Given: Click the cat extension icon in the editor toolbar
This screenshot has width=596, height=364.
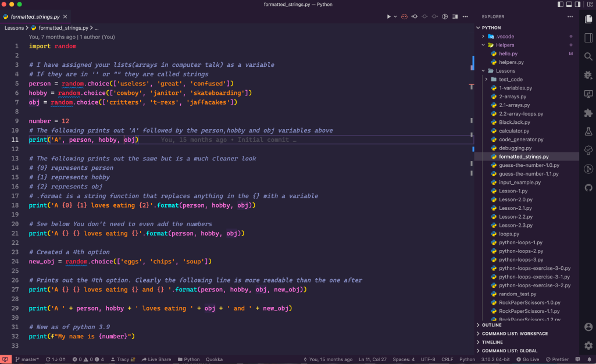Looking at the screenshot, I should coord(404,16).
